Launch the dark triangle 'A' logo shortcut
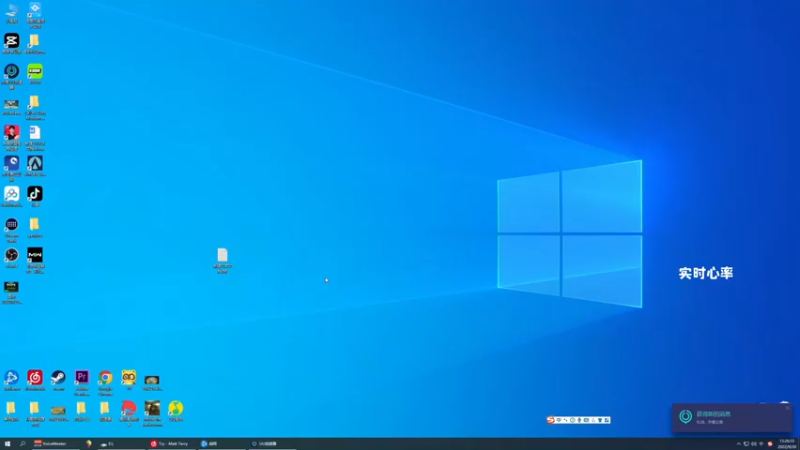Screen dimensions: 800x450 35,164
